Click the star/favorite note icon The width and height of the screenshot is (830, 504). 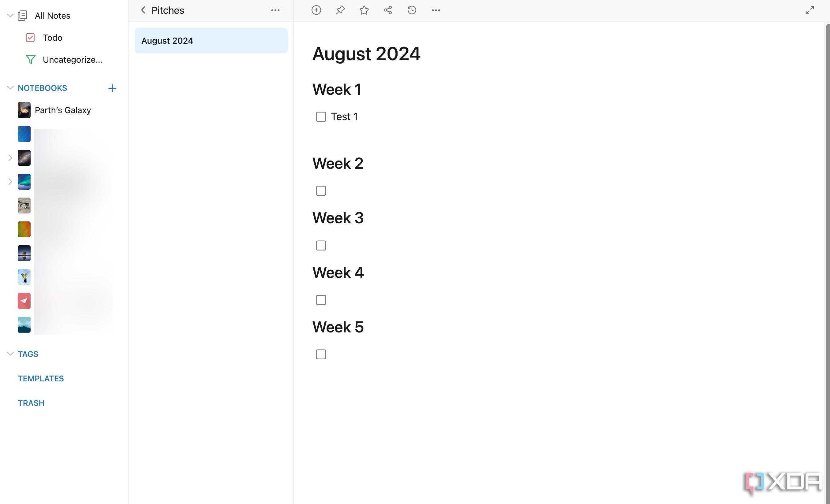[363, 11]
